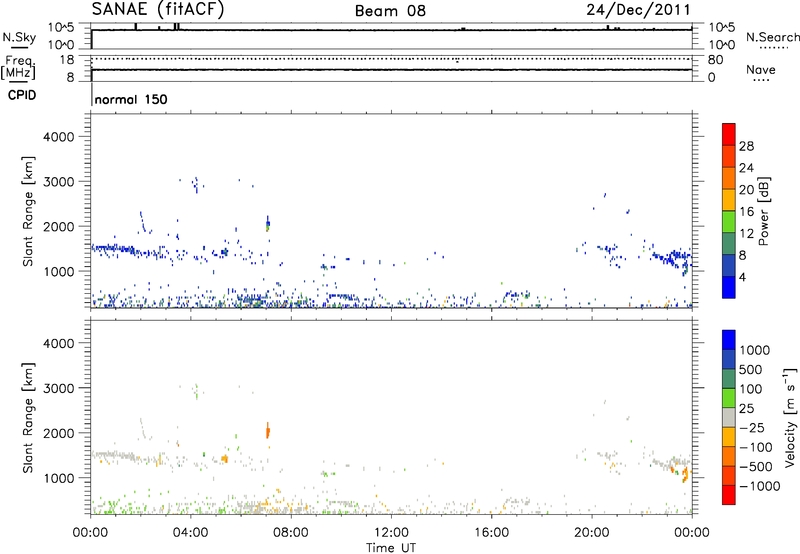
Task: Click the bright blue bottom segment of power colorbar
Action: pos(729,287)
